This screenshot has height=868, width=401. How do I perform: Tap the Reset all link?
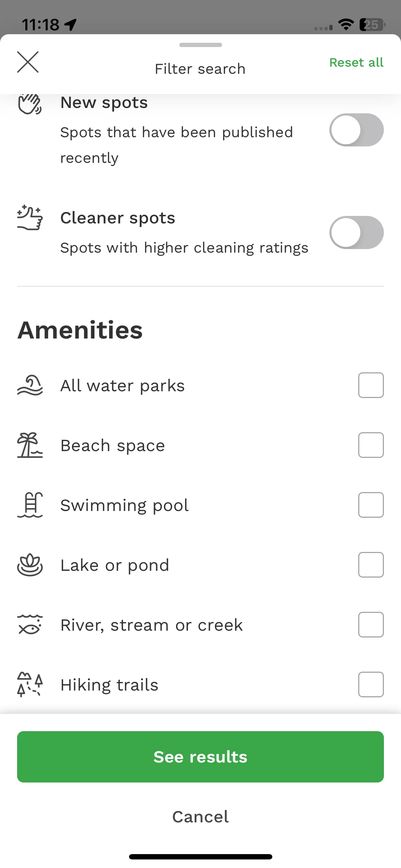356,62
